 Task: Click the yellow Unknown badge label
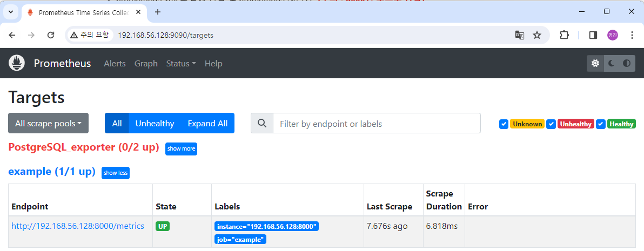527,124
